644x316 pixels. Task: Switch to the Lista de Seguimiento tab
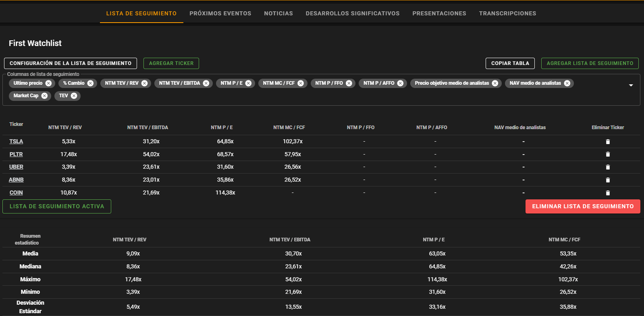(x=141, y=13)
